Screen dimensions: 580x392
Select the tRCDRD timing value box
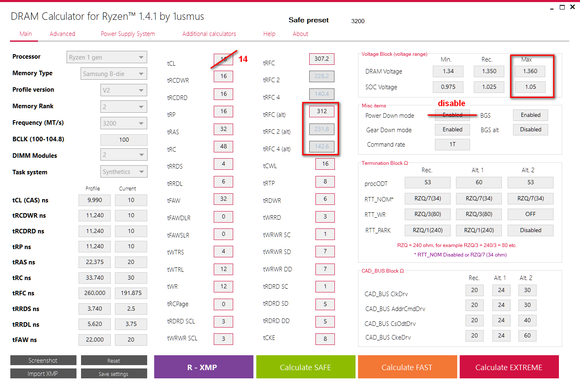(223, 94)
